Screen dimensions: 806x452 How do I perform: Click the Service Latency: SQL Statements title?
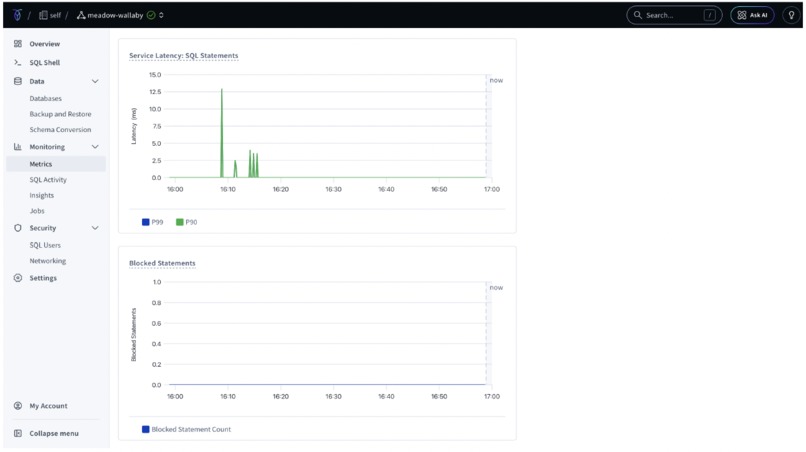click(x=184, y=56)
